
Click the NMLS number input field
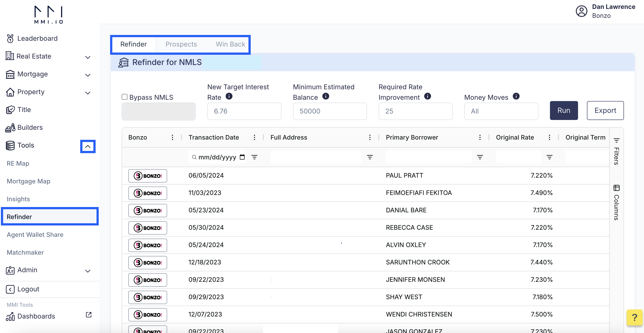click(x=158, y=112)
